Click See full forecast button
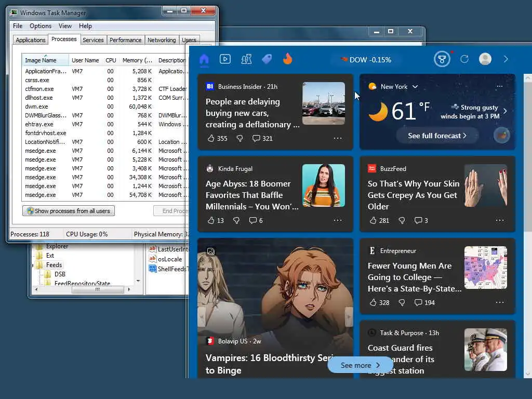The image size is (532, 399). click(437, 136)
